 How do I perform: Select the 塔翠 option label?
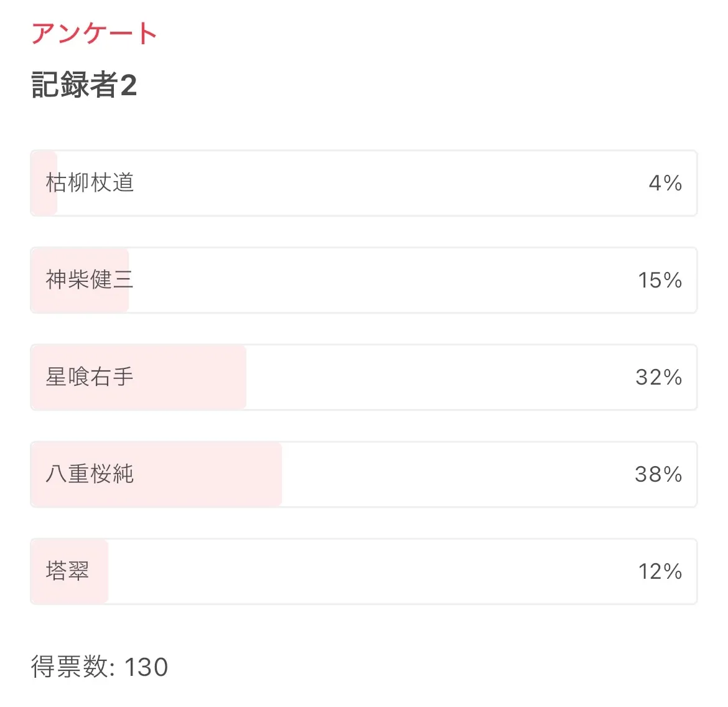point(67,571)
